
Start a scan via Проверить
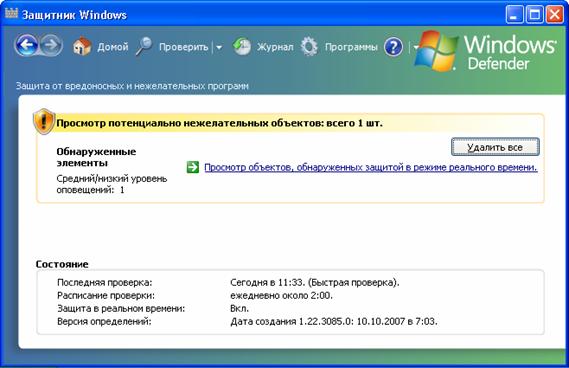click(x=184, y=47)
